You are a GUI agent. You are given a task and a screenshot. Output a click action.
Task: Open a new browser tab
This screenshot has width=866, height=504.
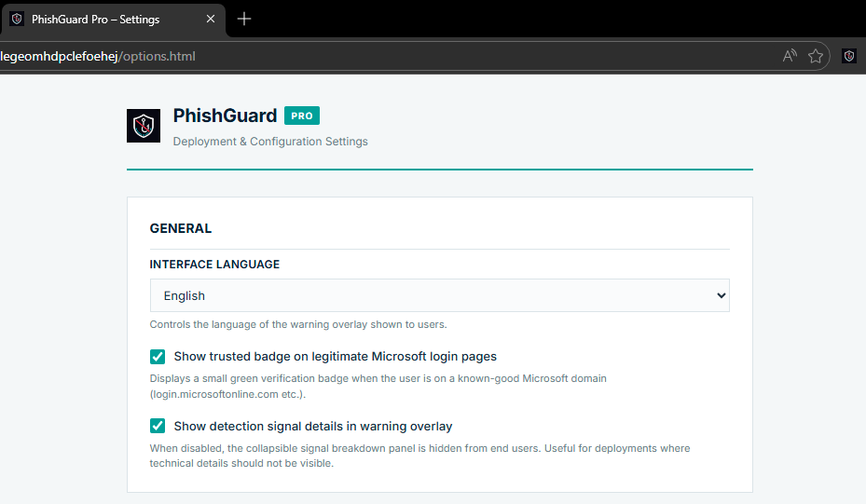[x=244, y=20]
